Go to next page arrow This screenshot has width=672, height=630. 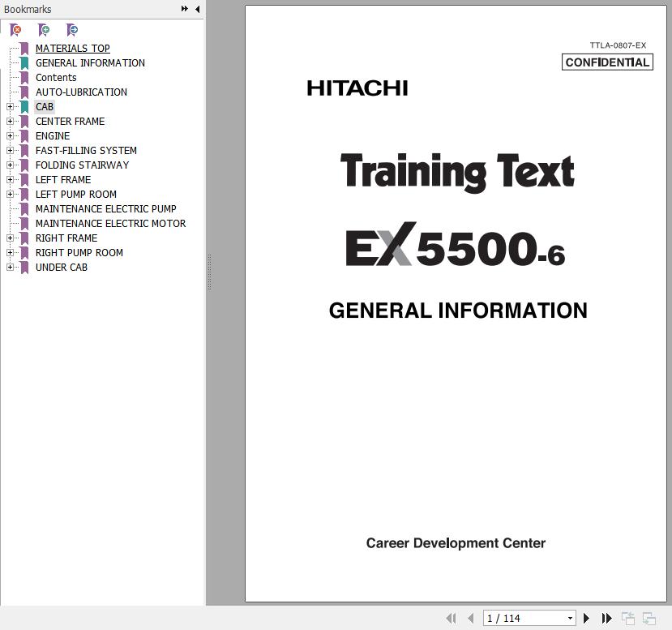pos(586,618)
